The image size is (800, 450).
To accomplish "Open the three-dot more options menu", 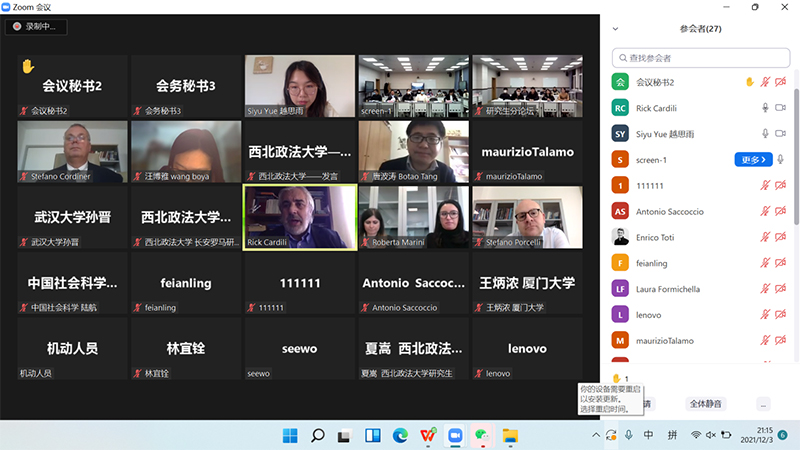I will (x=763, y=404).
